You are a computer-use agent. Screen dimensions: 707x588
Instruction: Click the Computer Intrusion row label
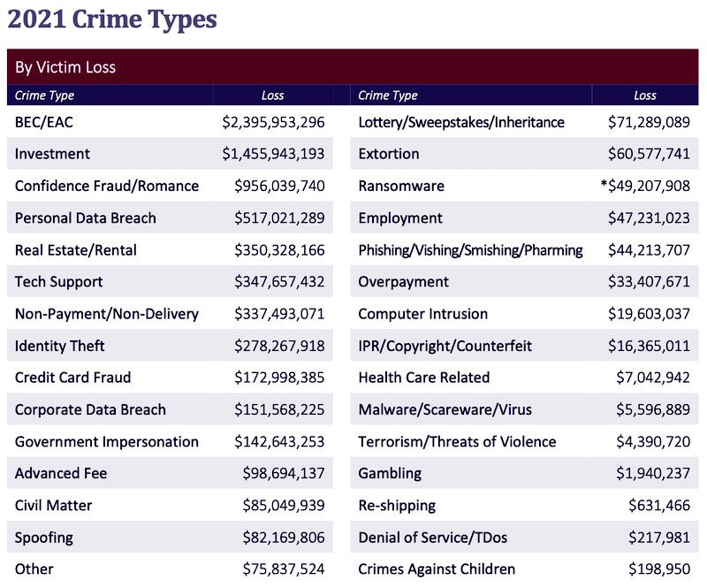tap(425, 314)
